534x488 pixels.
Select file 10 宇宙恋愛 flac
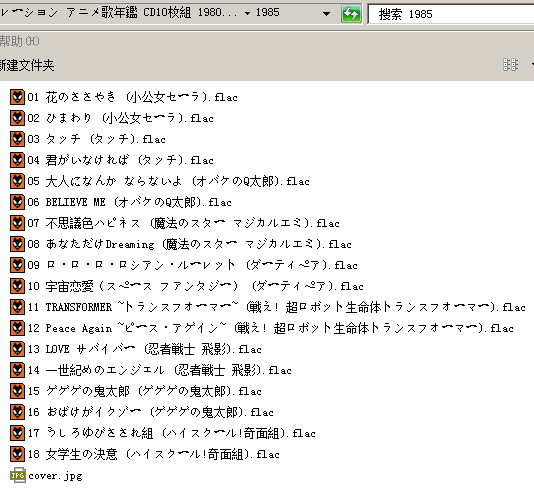pyautogui.click(x=195, y=286)
